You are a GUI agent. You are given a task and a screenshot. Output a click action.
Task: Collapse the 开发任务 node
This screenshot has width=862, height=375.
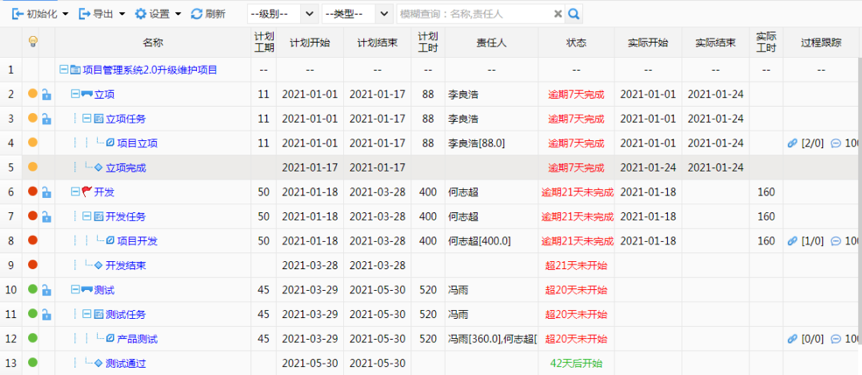tap(86, 216)
